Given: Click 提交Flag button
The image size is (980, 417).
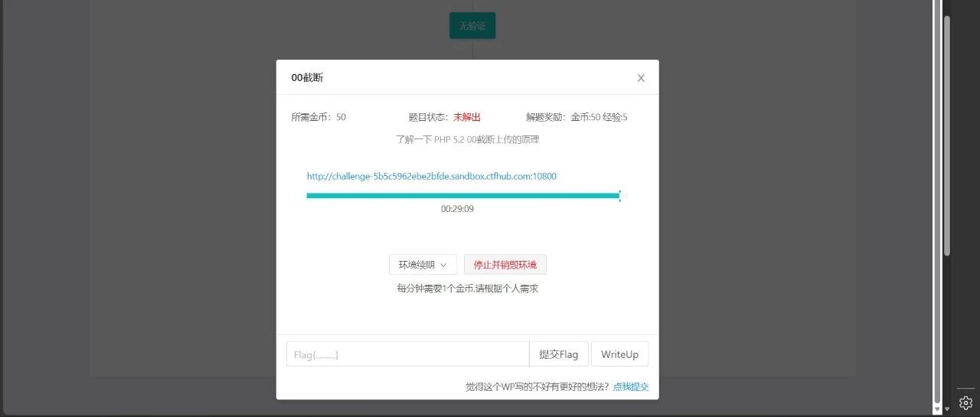Looking at the screenshot, I should pyautogui.click(x=559, y=354).
